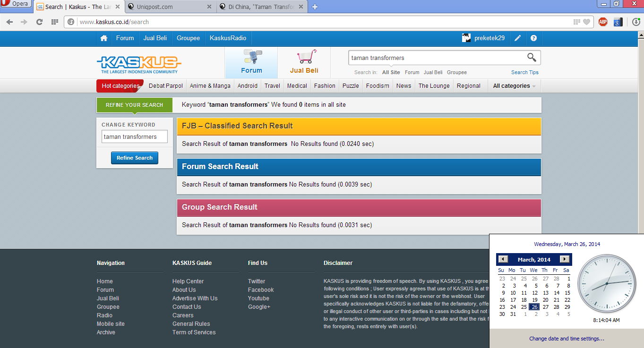Image resolution: width=644 pixels, height=348 pixels.
Task: Open the Search Tips link
Action: [x=525, y=72]
